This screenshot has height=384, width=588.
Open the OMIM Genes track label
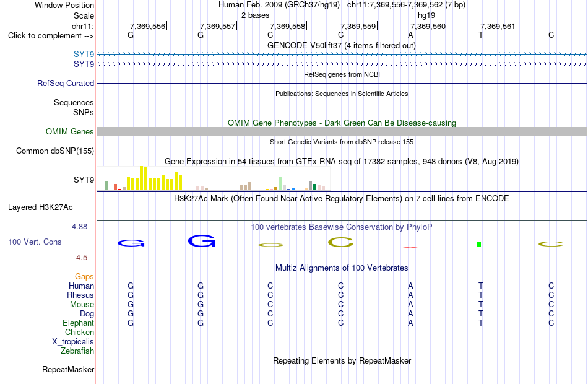(x=69, y=132)
